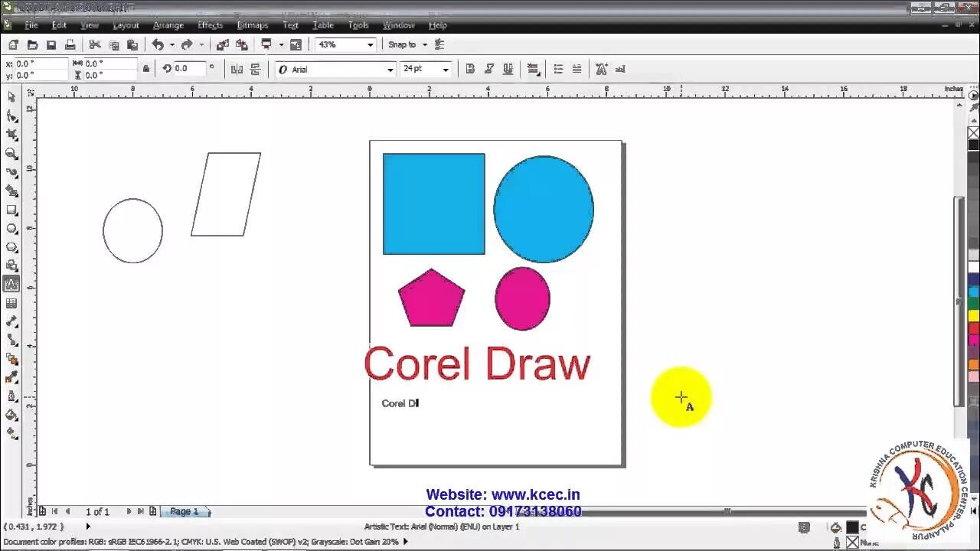Expand the Snap to dropdown
This screenshot has height=551, width=980.
pyautogui.click(x=424, y=45)
